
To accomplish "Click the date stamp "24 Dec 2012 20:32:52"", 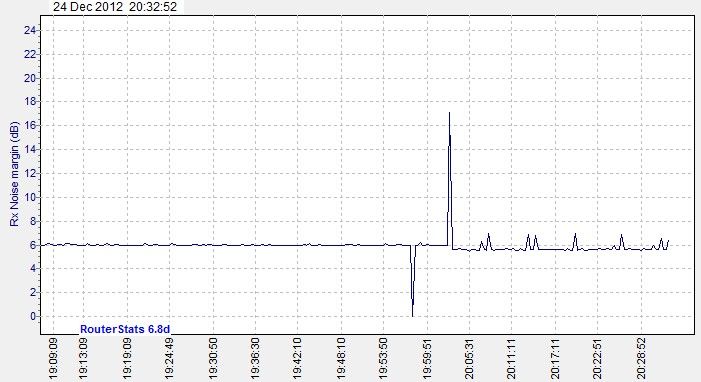I will (x=115, y=7).
